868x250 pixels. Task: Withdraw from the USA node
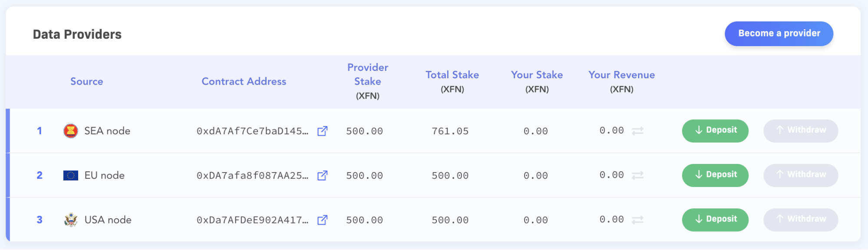801,220
